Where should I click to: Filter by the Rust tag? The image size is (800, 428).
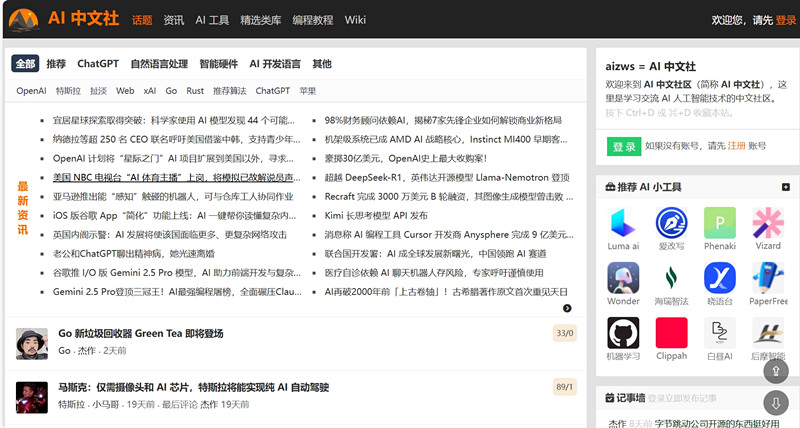coord(195,91)
